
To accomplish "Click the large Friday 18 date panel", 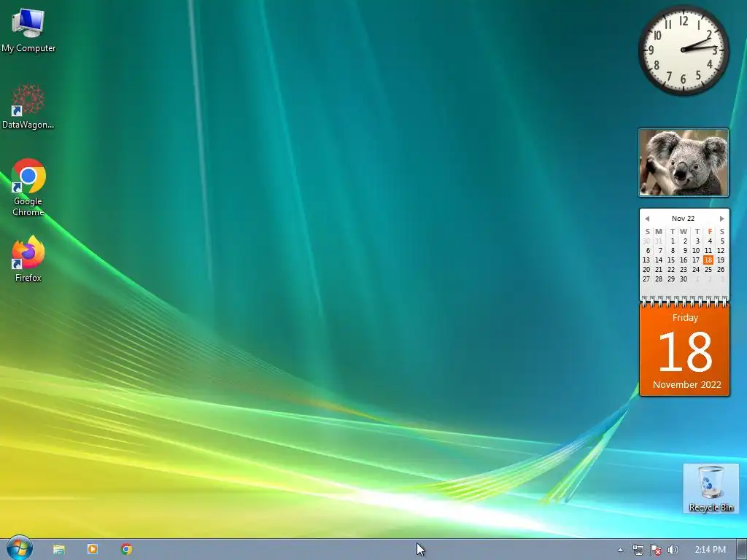I will [684, 349].
